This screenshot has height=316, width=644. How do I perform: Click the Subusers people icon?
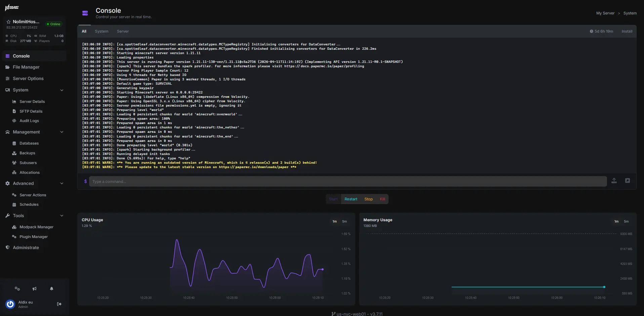pos(14,163)
